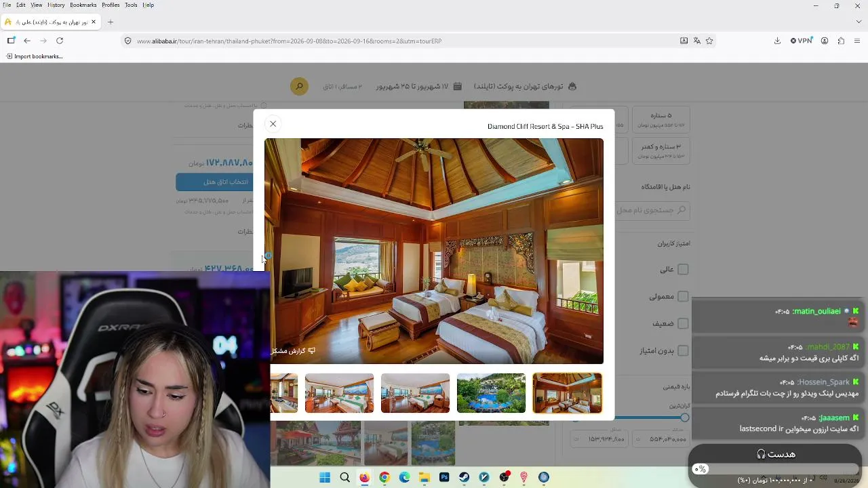Open the History menu
Screen dimensions: 868x488
pyautogui.click(x=56, y=5)
